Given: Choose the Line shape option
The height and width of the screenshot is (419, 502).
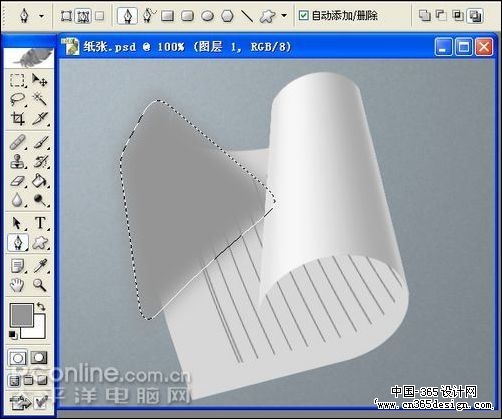Looking at the screenshot, I should [x=247, y=16].
